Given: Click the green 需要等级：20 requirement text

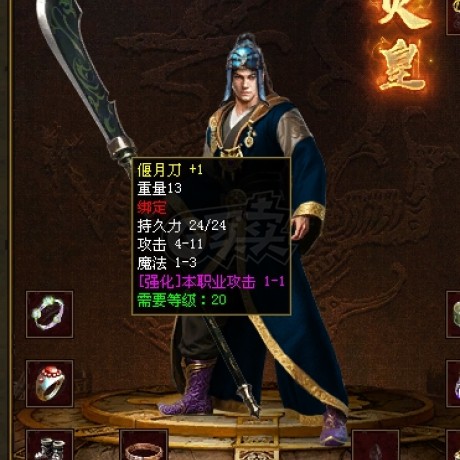Looking at the screenshot, I should coord(182,300).
